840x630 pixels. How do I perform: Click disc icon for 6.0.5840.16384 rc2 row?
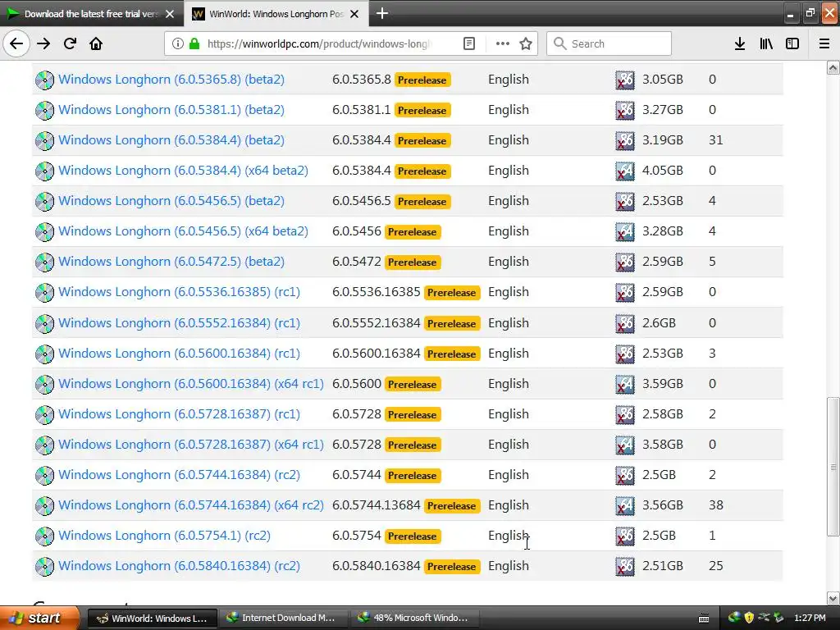[x=44, y=567]
